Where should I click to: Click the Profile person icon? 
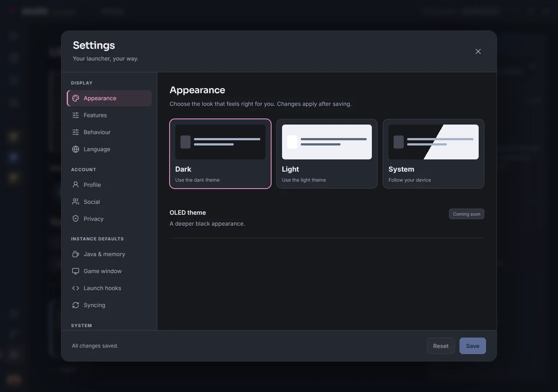point(75,185)
